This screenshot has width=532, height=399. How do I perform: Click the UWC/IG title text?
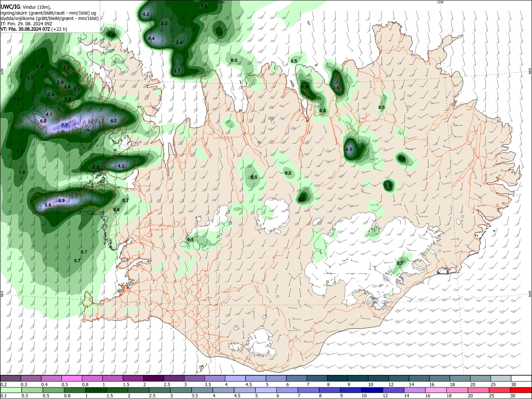pyautogui.click(x=10, y=7)
